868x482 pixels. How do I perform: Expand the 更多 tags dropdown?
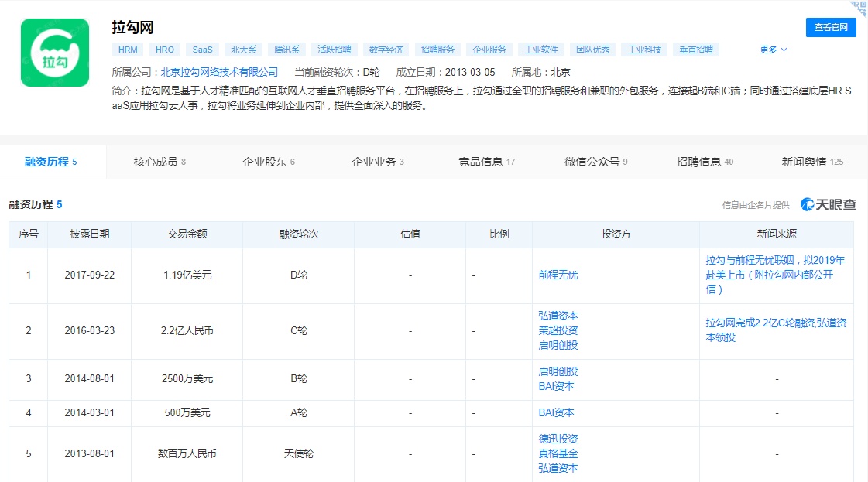point(773,50)
